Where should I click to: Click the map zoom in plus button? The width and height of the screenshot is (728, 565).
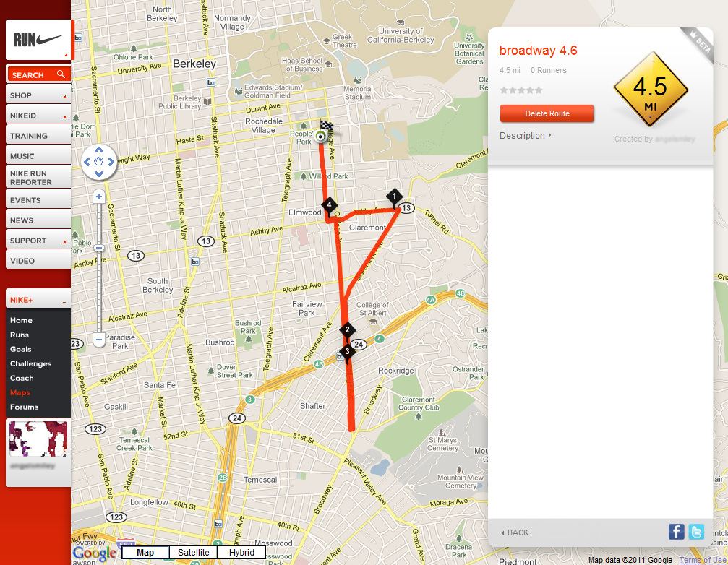[x=98, y=197]
